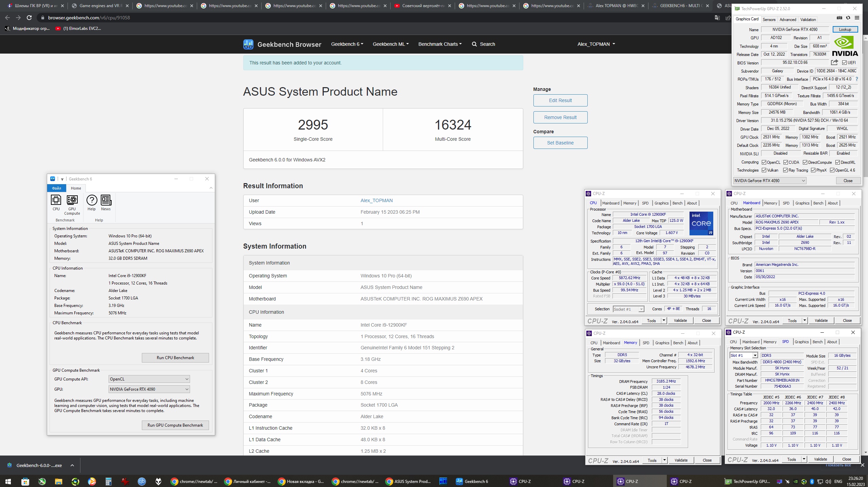The image size is (868, 487).
Task: Close the Chrome downloads bar
Action: pyautogui.click(x=862, y=465)
